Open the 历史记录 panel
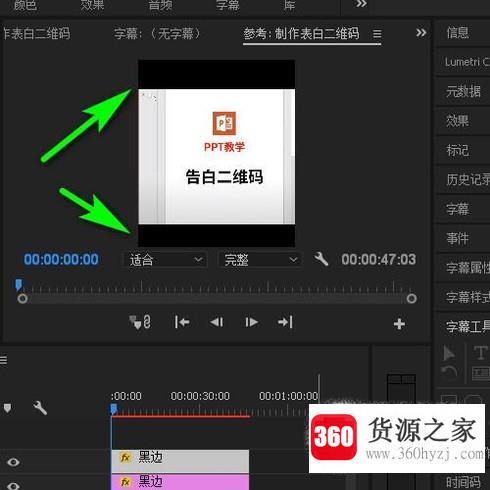This screenshot has width=490, height=490. 468,180
